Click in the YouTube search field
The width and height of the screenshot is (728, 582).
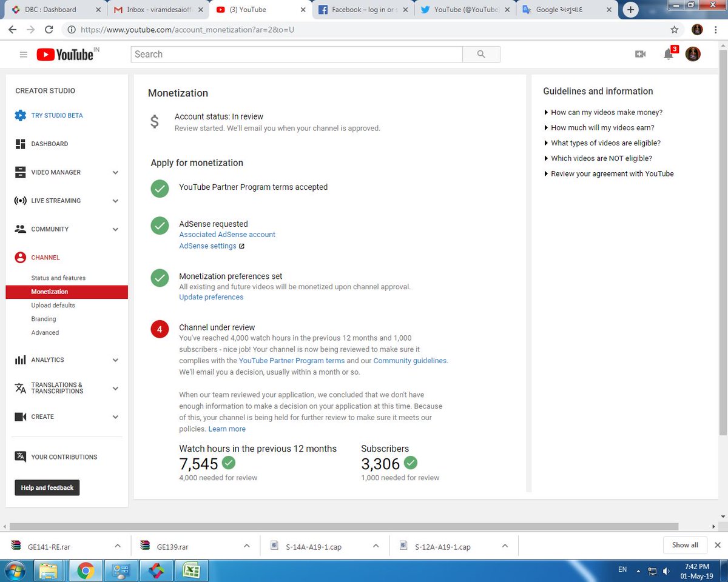[297, 55]
